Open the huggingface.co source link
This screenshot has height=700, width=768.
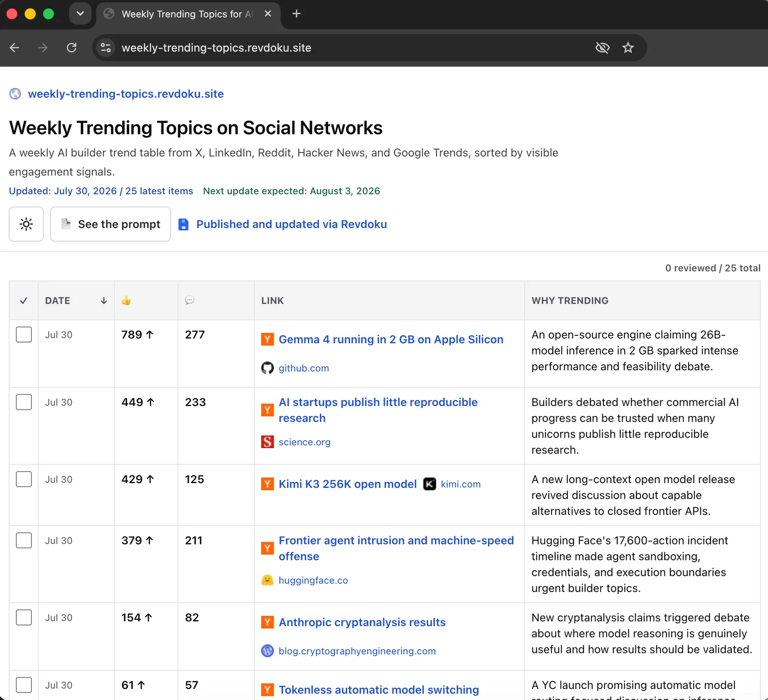313,580
